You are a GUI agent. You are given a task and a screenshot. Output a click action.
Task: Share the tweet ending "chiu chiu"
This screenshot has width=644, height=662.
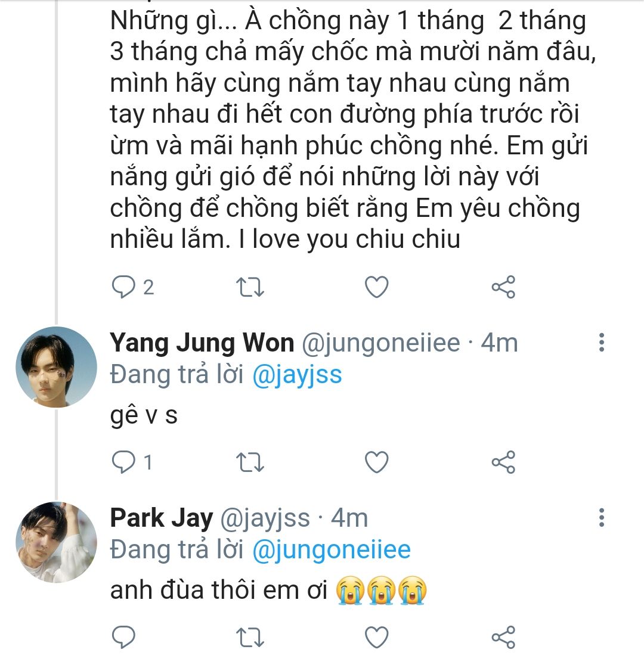click(x=503, y=288)
